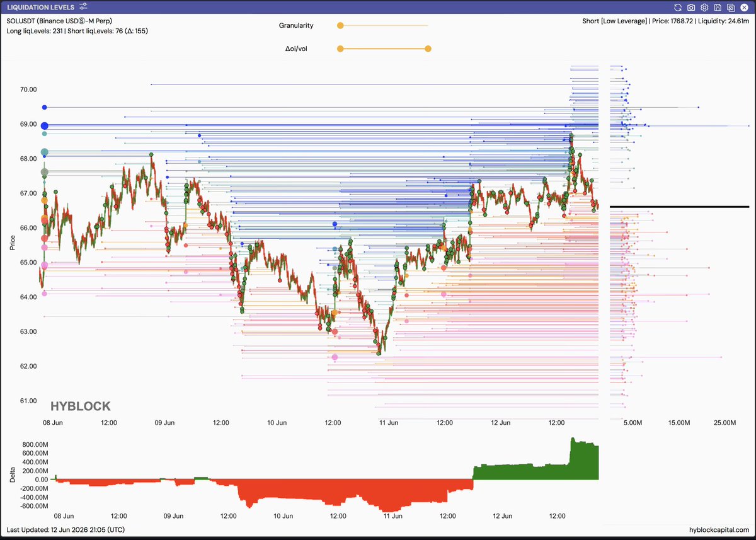Click the Delta axis title
756x540 pixels.
coord(12,476)
